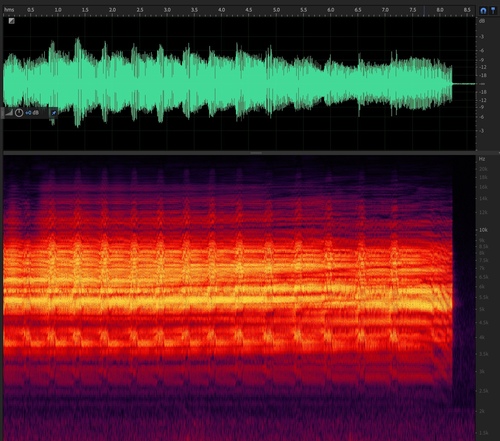Click the dB label on the amplitude scale
This screenshot has width=500, height=441.
pos(482,21)
